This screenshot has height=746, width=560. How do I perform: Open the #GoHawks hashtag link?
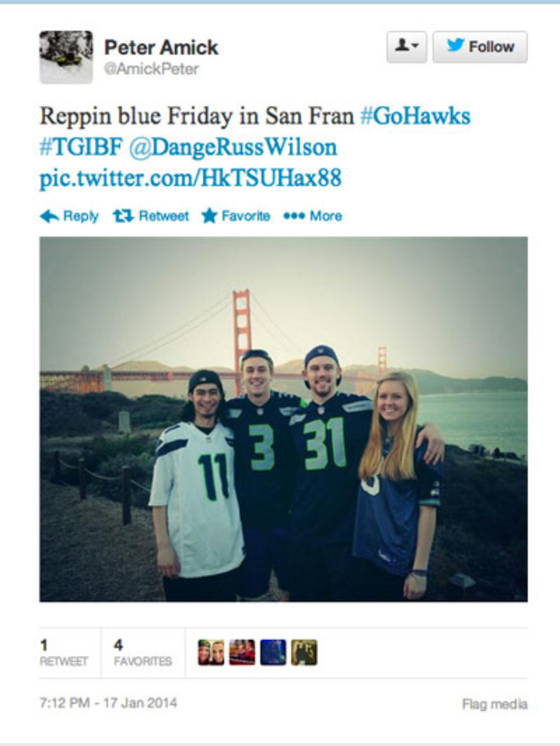415,116
